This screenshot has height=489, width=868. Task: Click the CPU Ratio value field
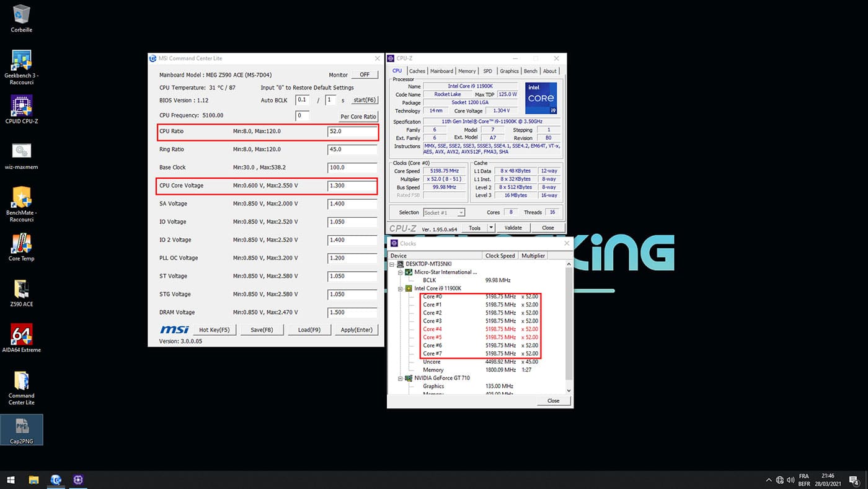click(x=352, y=132)
